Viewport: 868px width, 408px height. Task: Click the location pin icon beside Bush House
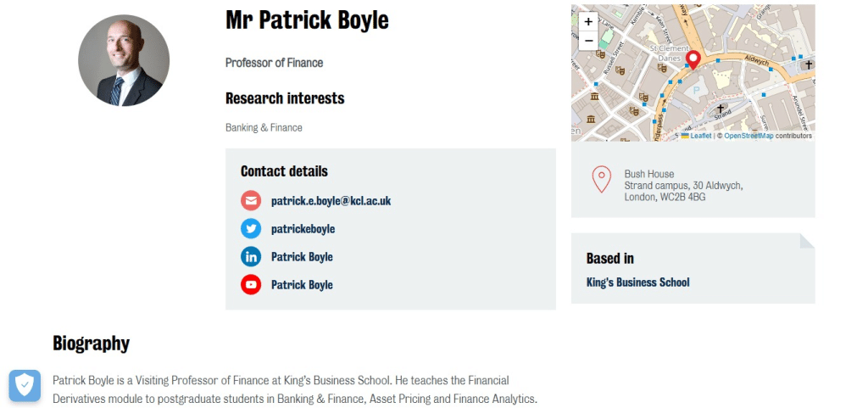point(602,179)
